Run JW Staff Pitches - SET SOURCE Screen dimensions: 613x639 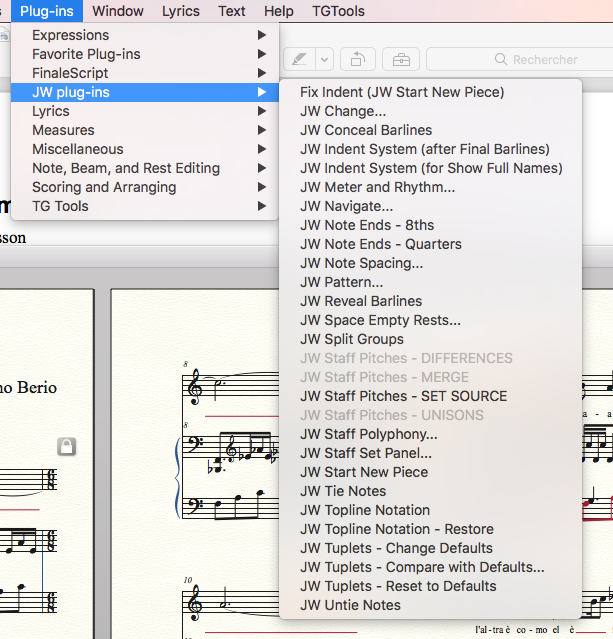[403, 396]
